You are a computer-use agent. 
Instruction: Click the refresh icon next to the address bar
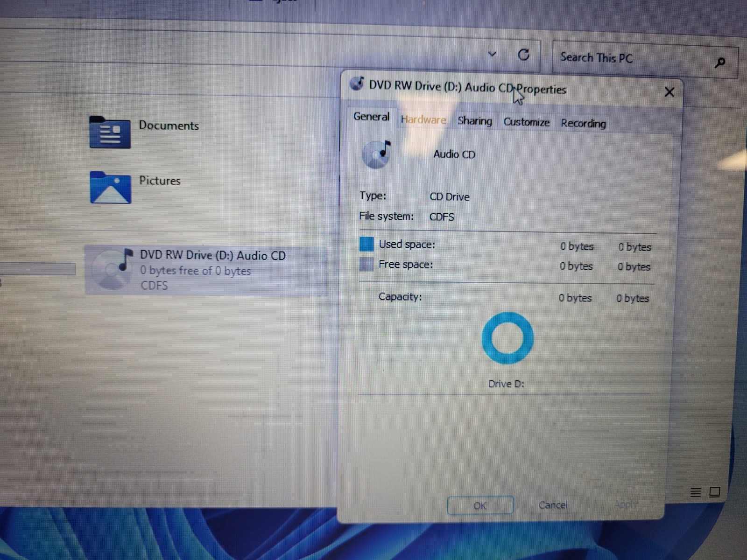[x=524, y=55]
